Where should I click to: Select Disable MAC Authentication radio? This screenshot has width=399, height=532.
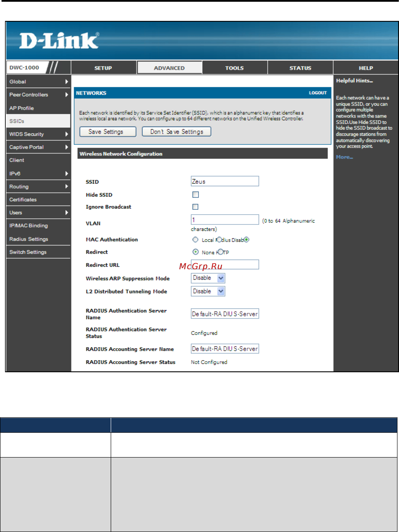pos(246,239)
